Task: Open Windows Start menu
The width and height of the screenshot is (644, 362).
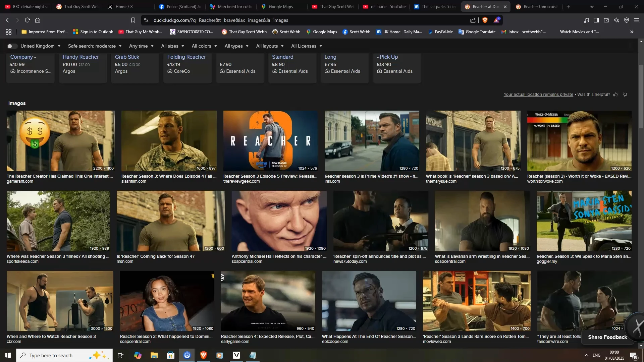Action: tap(8, 355)
